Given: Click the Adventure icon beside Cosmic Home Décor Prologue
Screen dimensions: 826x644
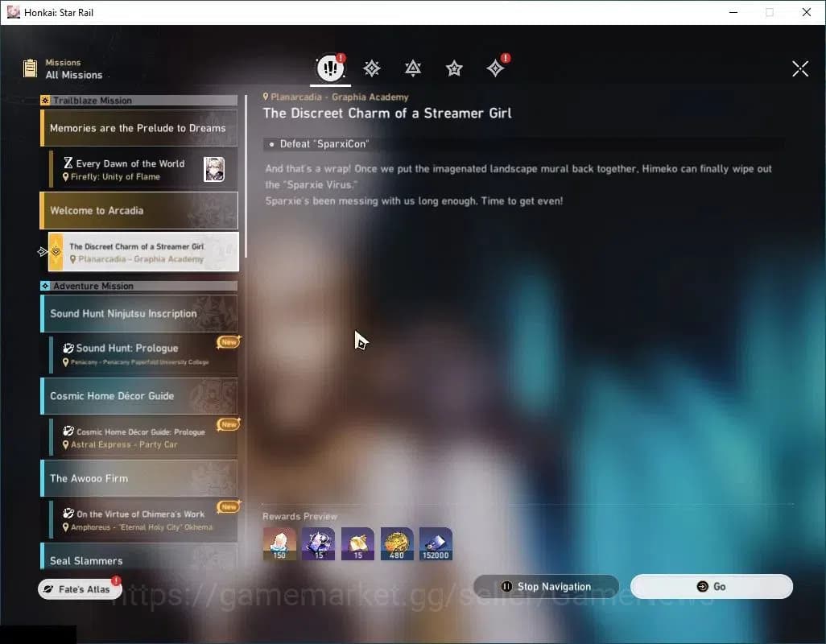Looking at the screenshot, I should [68, 431].
